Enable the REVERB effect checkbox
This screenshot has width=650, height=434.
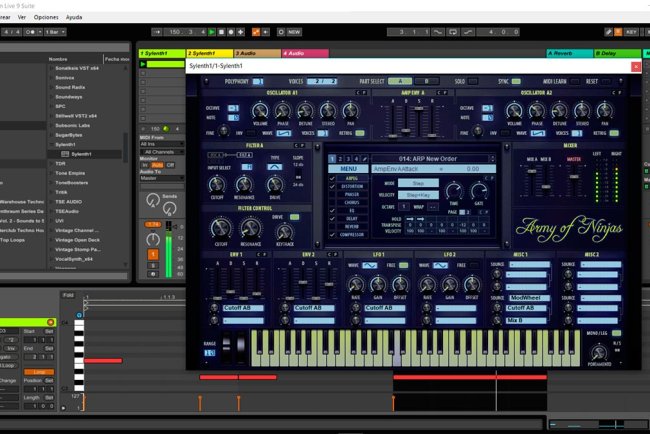332,227
